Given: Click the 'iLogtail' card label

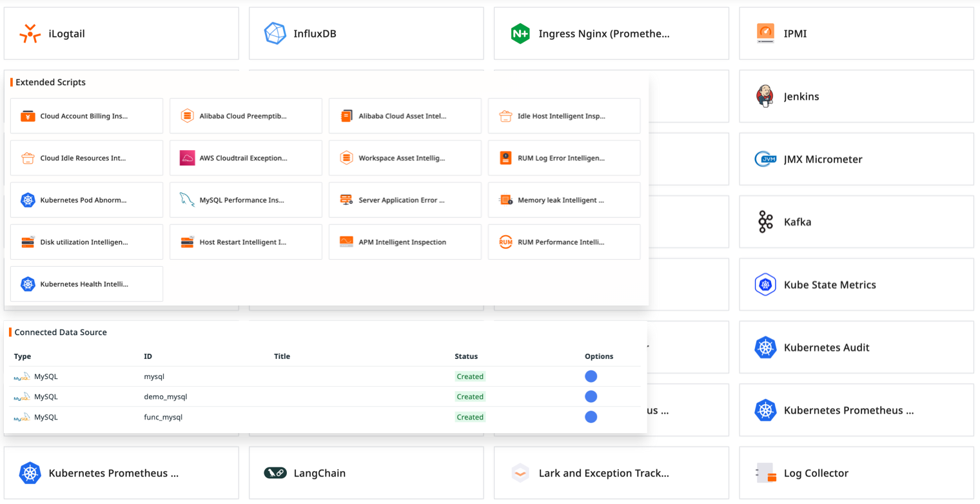Looking at the screenshot, I should pyautogui.click(x=67, y=34).
